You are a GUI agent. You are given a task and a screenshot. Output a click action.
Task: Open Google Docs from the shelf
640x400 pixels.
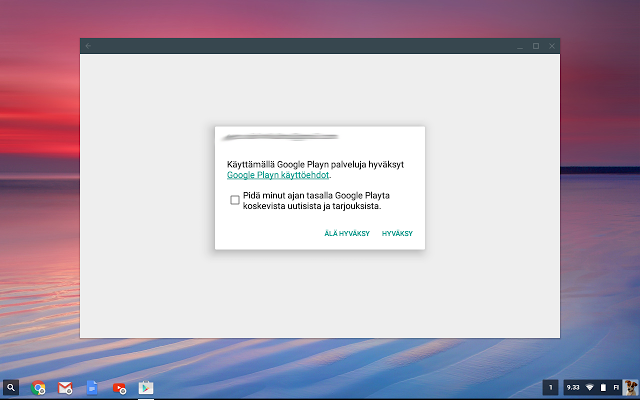click(92, 387)
